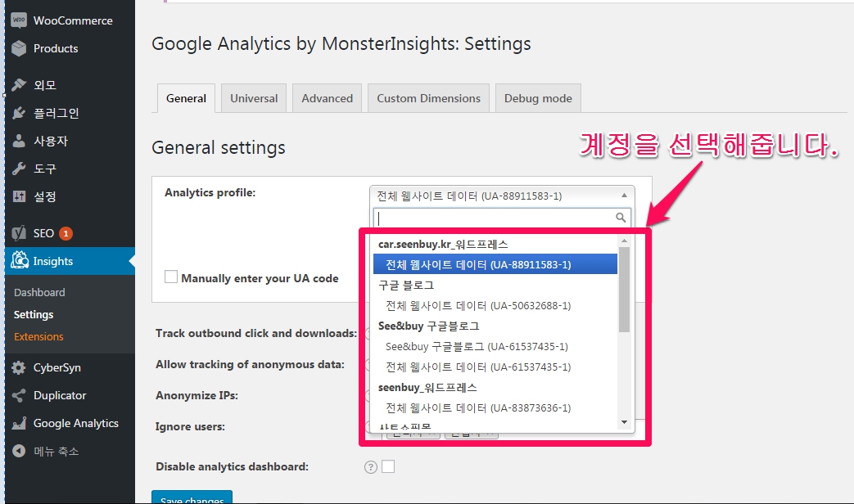
Task: Open the Extensions submenu link
Action: coord(38,336)
